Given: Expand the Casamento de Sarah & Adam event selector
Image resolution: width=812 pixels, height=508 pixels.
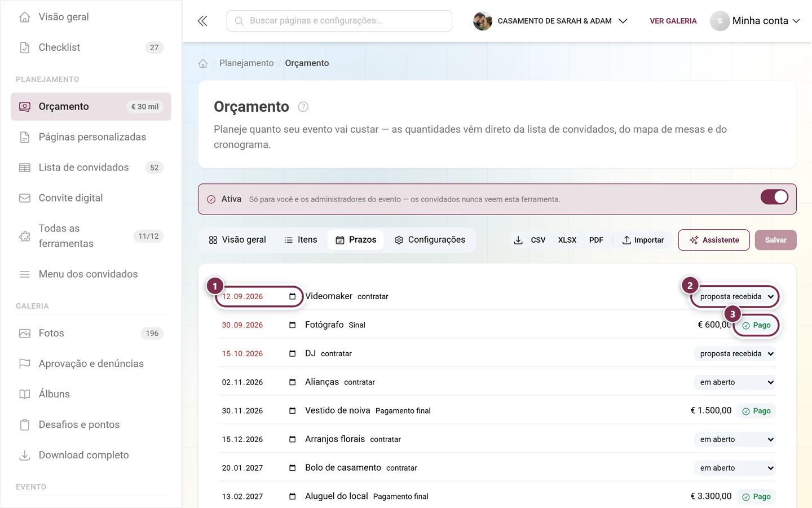Looking at the screenshot, I should tap(550, 21).
